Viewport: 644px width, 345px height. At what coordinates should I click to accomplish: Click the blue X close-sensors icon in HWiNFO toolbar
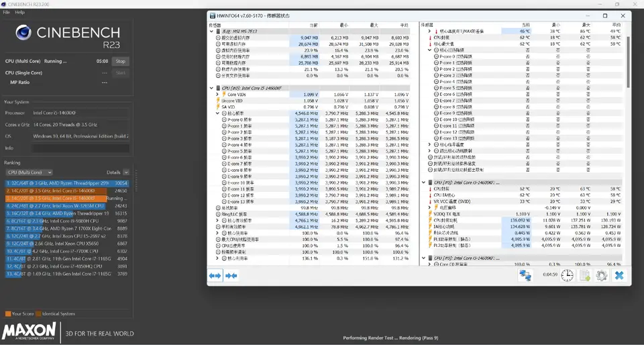[x=619, y=276]
